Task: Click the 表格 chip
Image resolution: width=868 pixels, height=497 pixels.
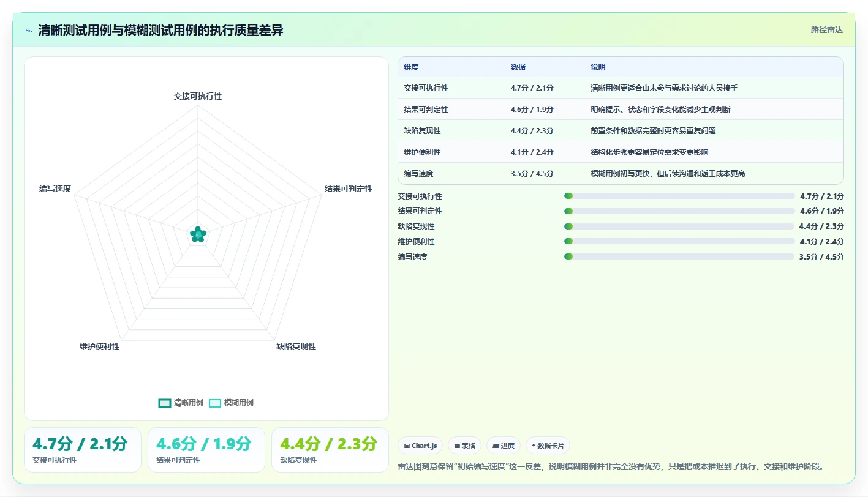Action: pyautogui.click(x=464, y=446)
